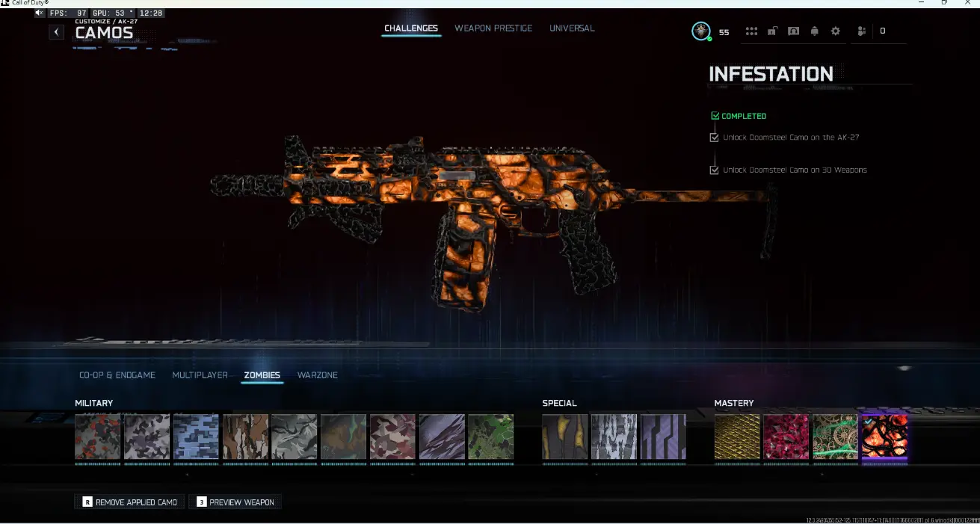Select crimson red Mastery camo
The height and width of the screenshot is (524, 980).
coord(786,437)
